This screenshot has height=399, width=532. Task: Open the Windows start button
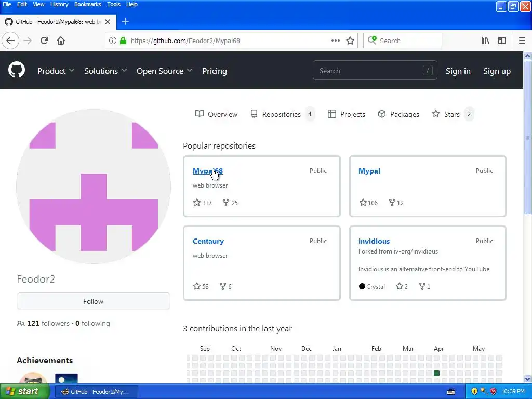tap(24, 392)
